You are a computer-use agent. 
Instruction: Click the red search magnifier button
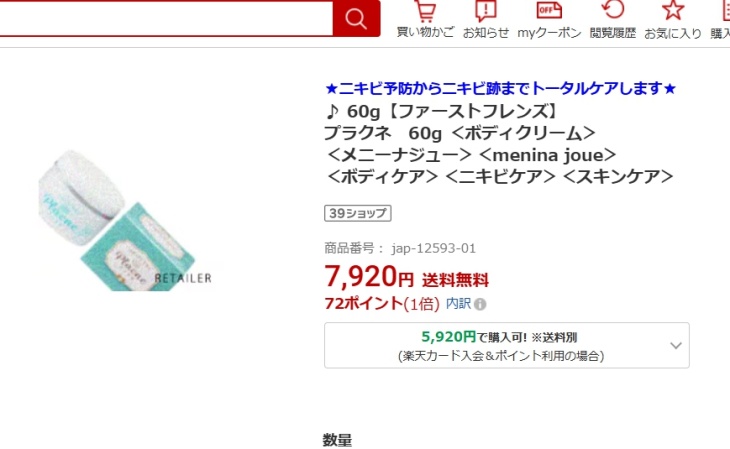click(x=356, y=18)
